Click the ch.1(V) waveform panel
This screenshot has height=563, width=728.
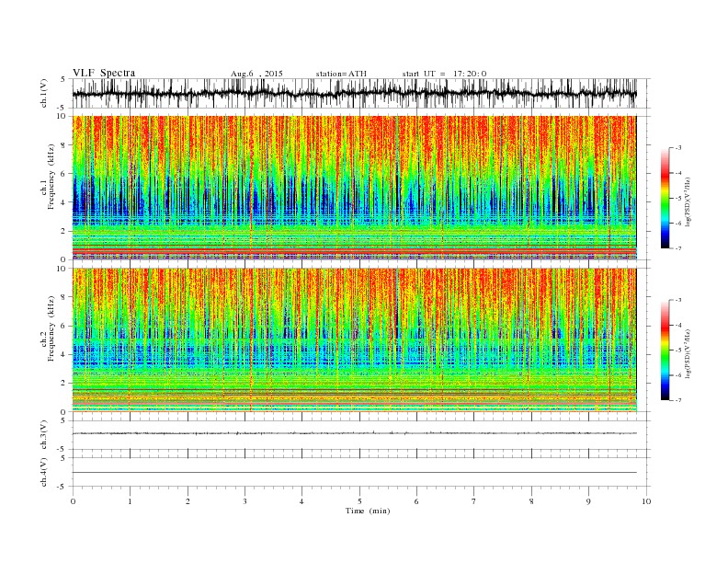click(361, 93)
